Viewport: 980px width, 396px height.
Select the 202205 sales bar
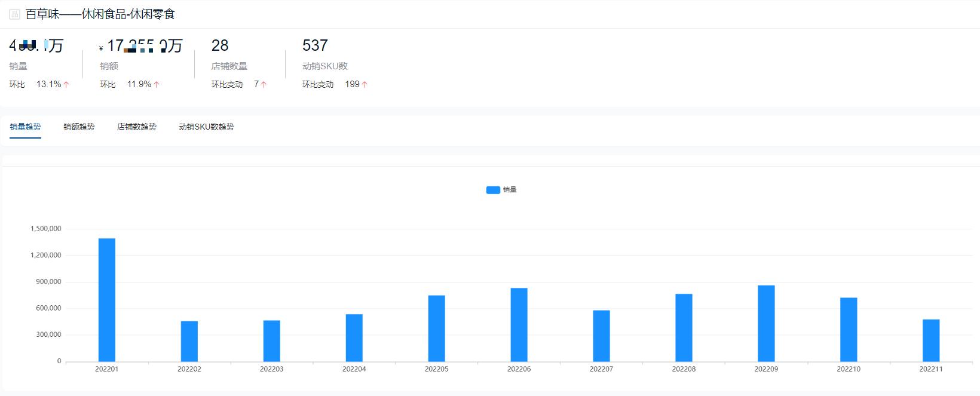point(437,329)
